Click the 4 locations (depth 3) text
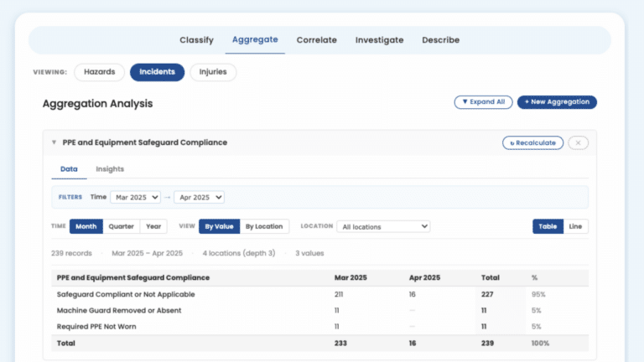Image resolution: width=644 pixels, height=362 pixels. pos(239,253)
